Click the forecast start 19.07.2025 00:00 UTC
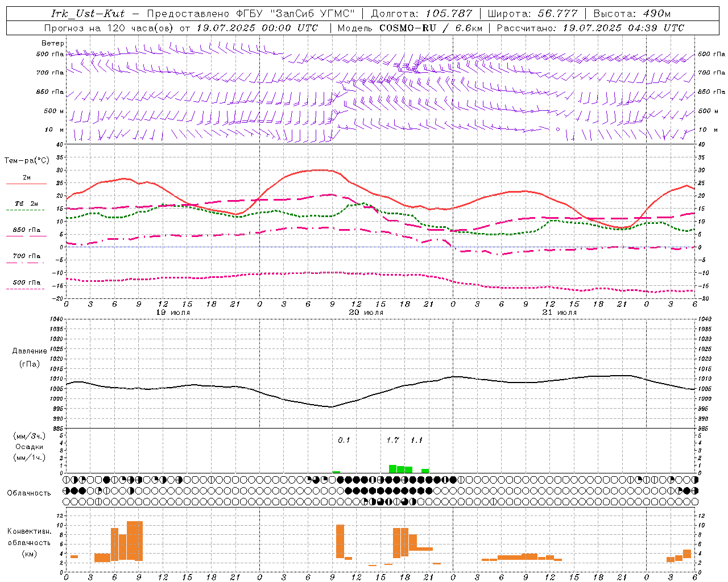The width and height of the screenshot is (728, 582). coord(257,28)
